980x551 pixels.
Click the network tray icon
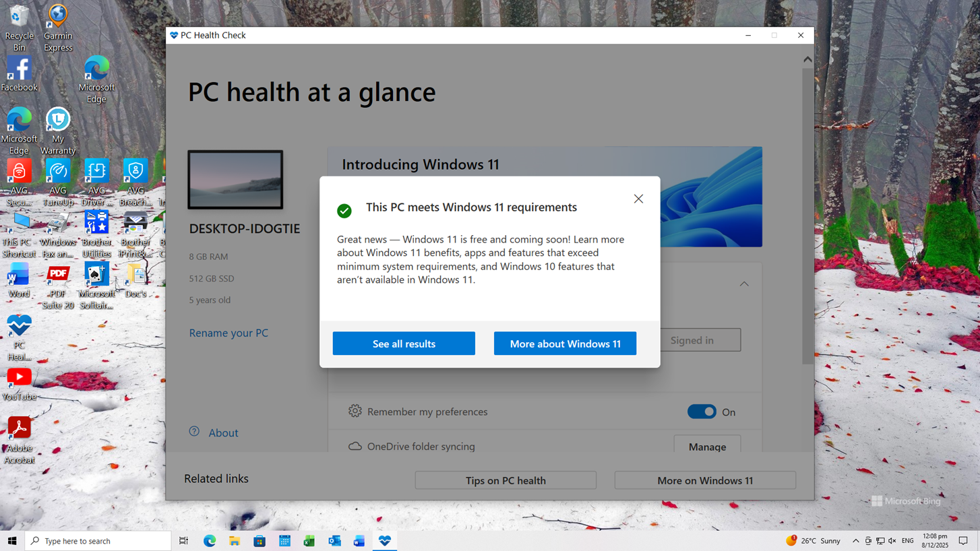click(880, 541)
